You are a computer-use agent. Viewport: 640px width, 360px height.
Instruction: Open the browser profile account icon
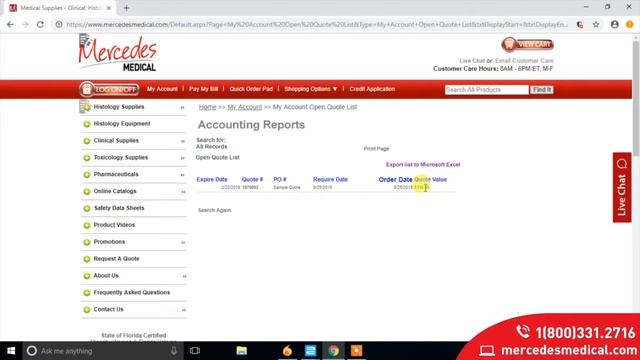(614, 24)
